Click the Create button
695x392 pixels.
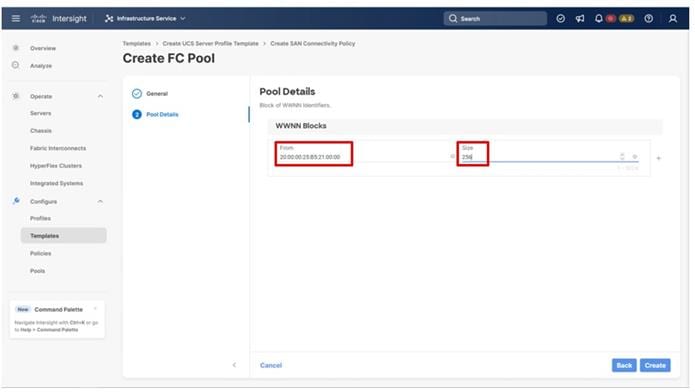(655, 365)
